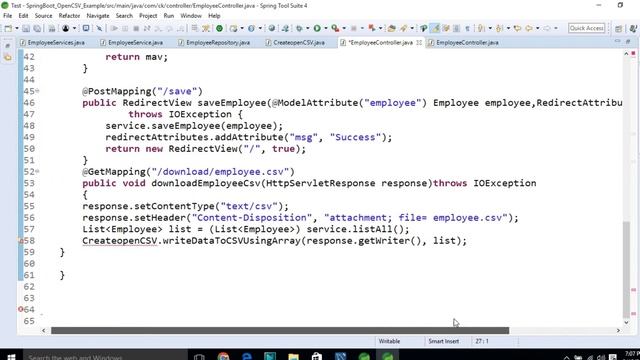Minimize the editor area view
Screen dimensions: 640x360
pos(617,42)
